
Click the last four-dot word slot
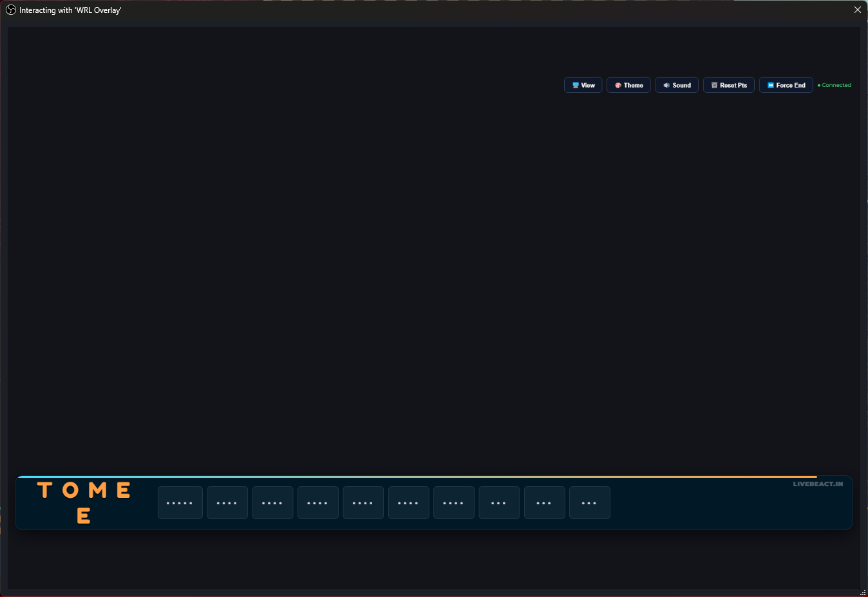(x=453, y=503)
